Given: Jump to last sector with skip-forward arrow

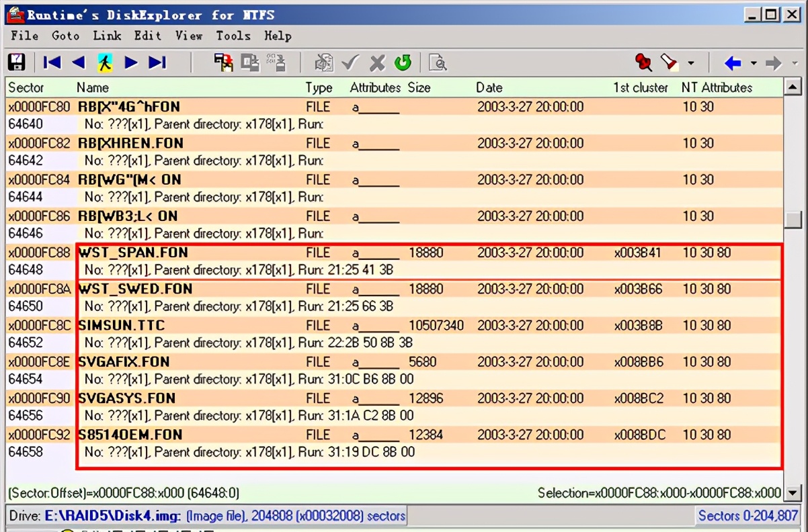Looking at the screenshot, I should (157, 62).
